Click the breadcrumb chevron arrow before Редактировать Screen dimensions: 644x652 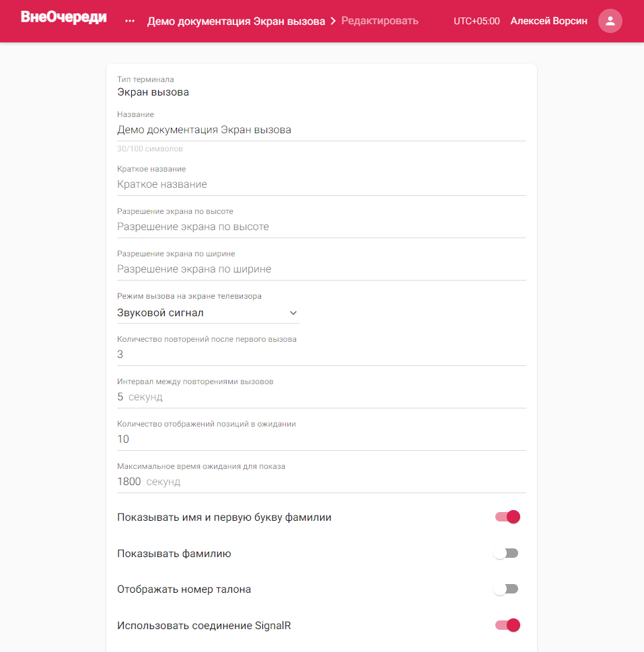coord(333,21)
